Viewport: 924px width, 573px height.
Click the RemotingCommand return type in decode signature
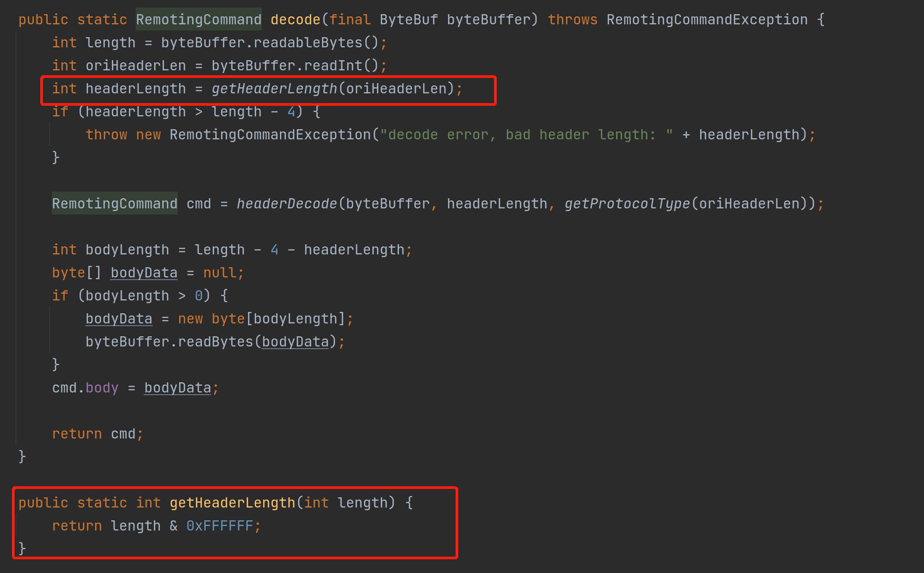[x=198, y=19]
